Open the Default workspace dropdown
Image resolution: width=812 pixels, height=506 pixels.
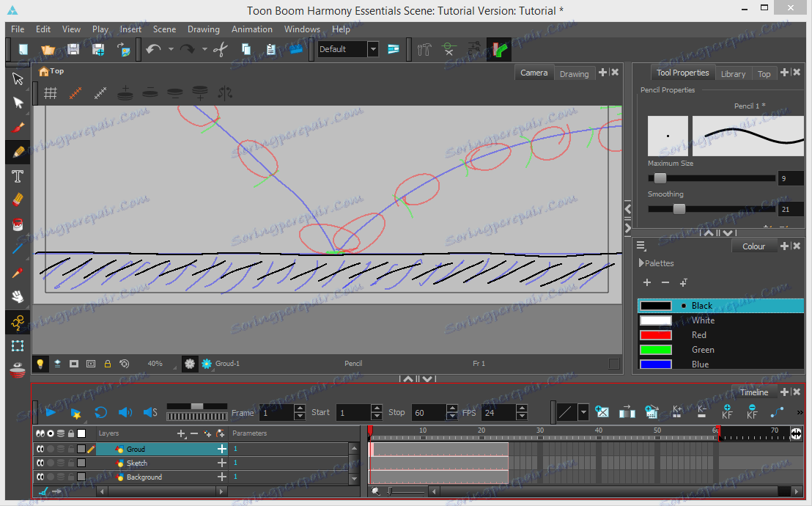tap(373, 50)
